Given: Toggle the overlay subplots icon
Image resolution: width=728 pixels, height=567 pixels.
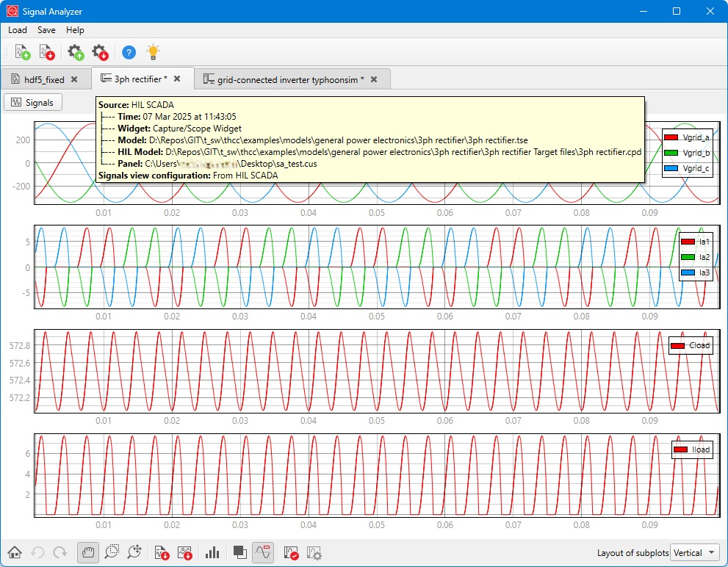Looking at the screenshot, I should [238, 552].
